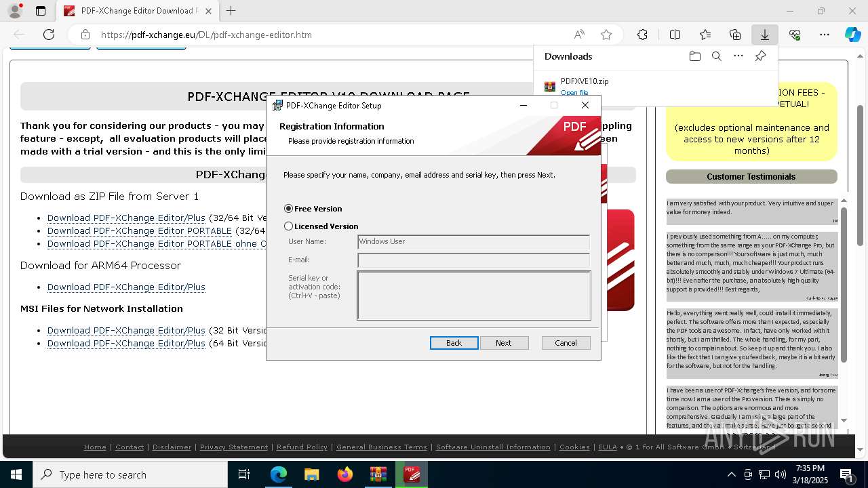Open the Edge profile avatar icon
This screenshot has height=488, width=868.
click(14, 11)
